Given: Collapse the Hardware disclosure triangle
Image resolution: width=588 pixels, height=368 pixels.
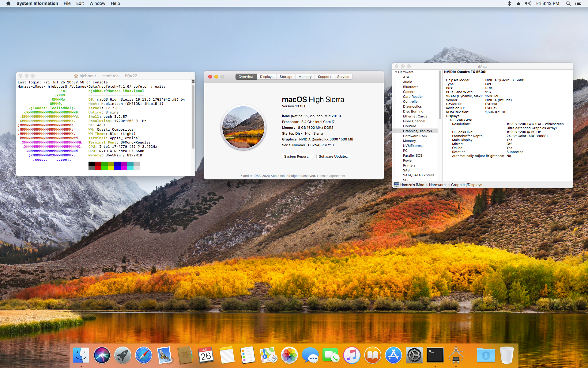Looking at the screenshot, I should [396, 72].
